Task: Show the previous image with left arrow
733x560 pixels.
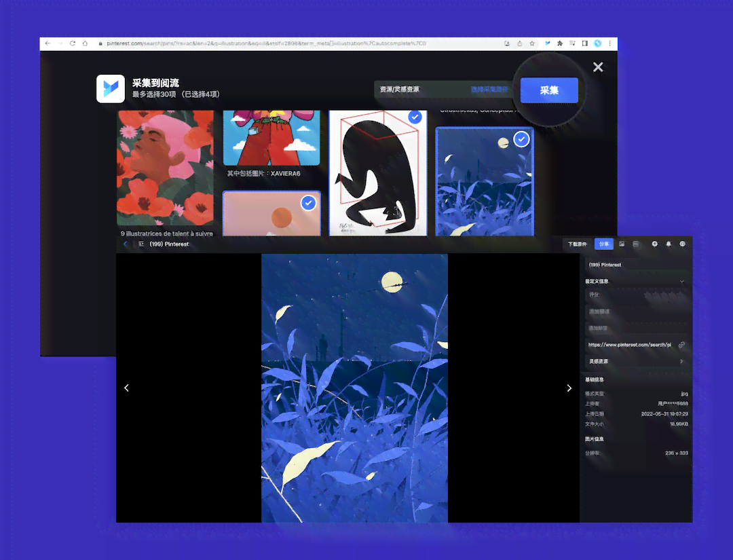Action: point(126,388)
